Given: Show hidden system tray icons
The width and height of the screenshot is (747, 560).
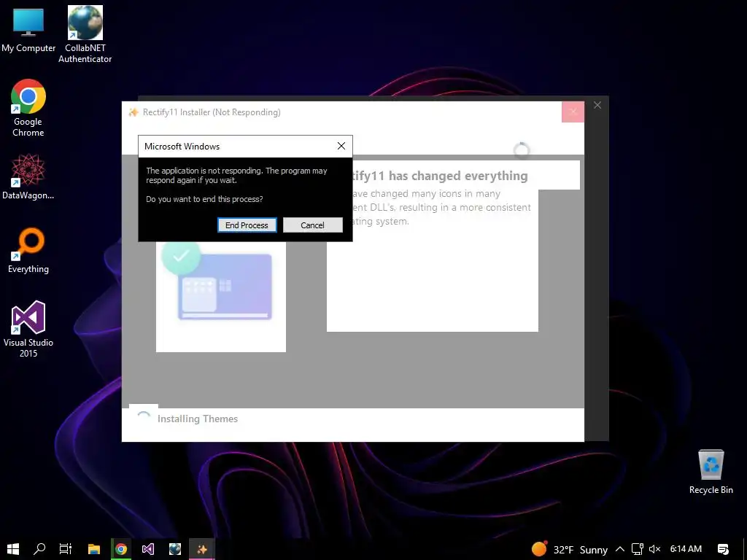Looking at the screenshot, I should coord(620,550).
